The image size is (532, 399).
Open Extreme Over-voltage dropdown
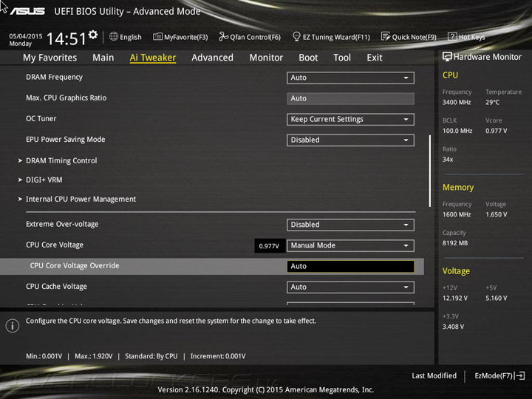(350, 225)
